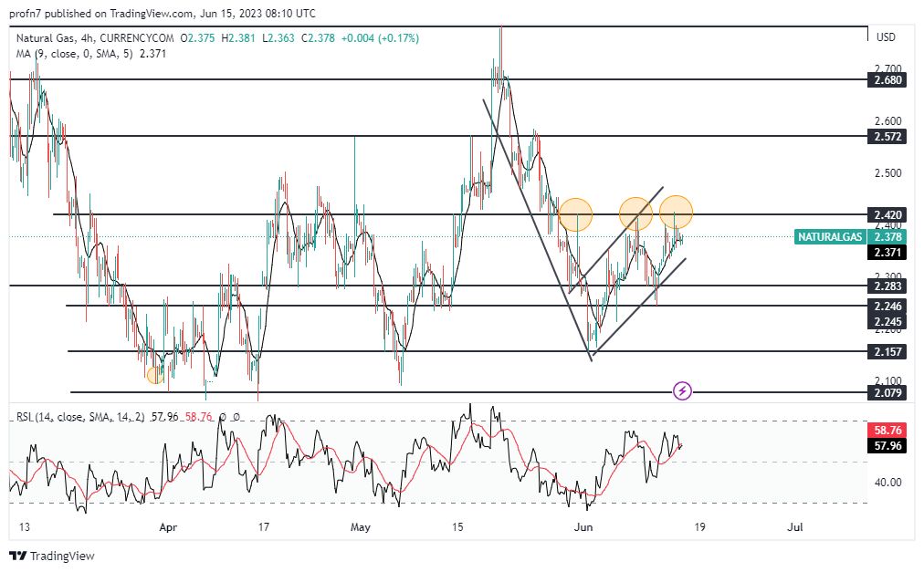The height and width of the screenshot is (572, 924).
Task: Click the 'Jun' date axis label
Action: click(x=583, y=526)
